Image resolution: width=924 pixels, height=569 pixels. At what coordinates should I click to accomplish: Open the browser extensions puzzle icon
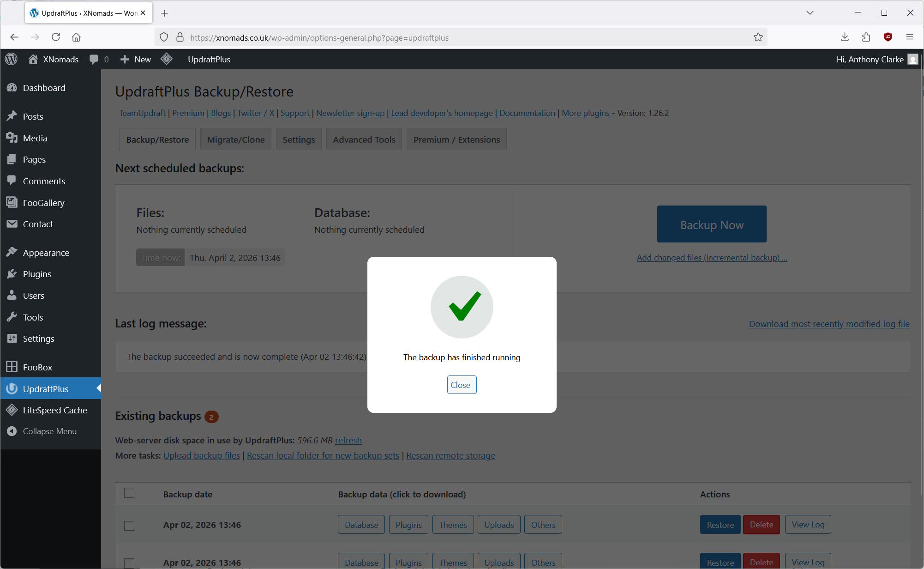tap(866, 37)
